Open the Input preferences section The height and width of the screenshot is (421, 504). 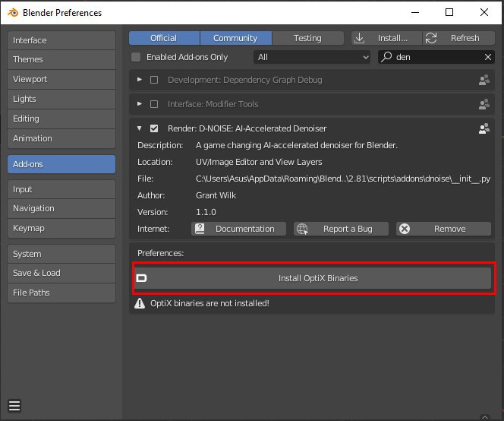61,189
